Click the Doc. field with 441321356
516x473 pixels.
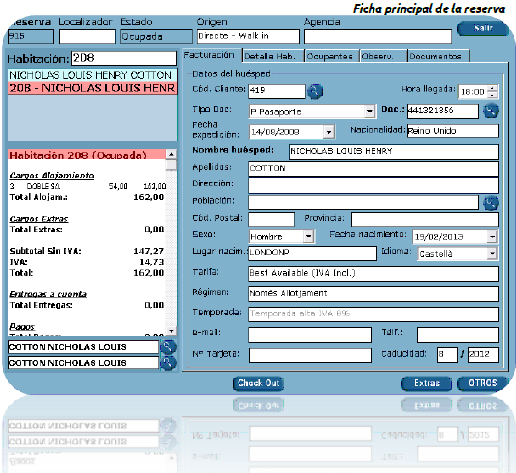[x=443, y=111]
